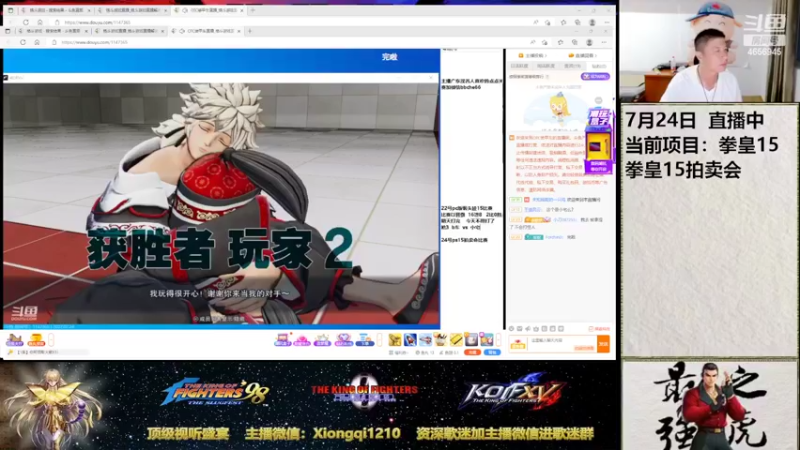Select the first tab in the front browser window
The height and width of the screenshot is (450, 800).
click(x=53, y=31)
